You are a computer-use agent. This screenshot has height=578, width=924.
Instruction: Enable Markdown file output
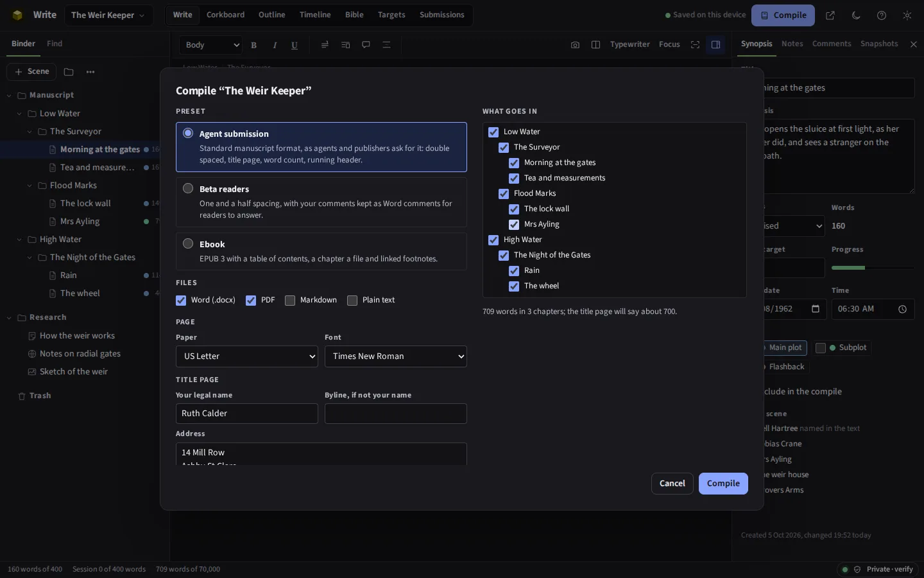tap(290, 301)
